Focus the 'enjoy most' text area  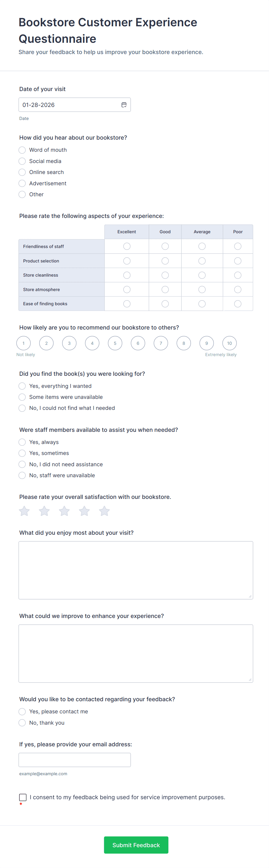point(135,570)
